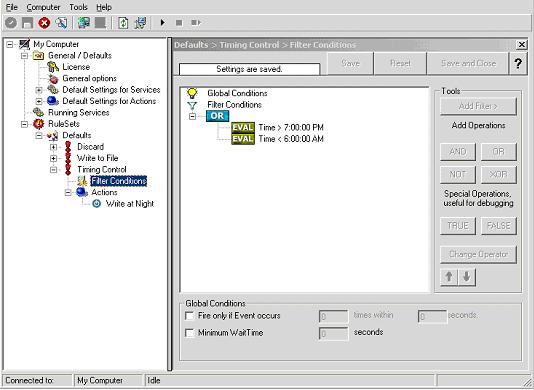This screenshot has width=534, height=390.
Task: Click the red X delete toolbar icon
Action: click(44, 23)
